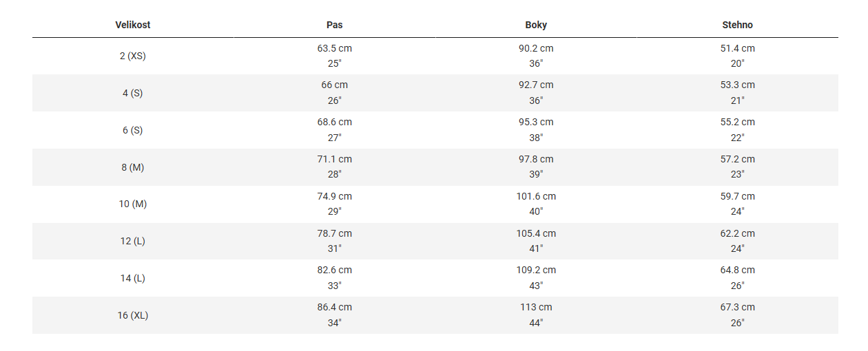
Task: Select the 4 (S) size row label
Action: pyautogui.click(x=132, y=93)
